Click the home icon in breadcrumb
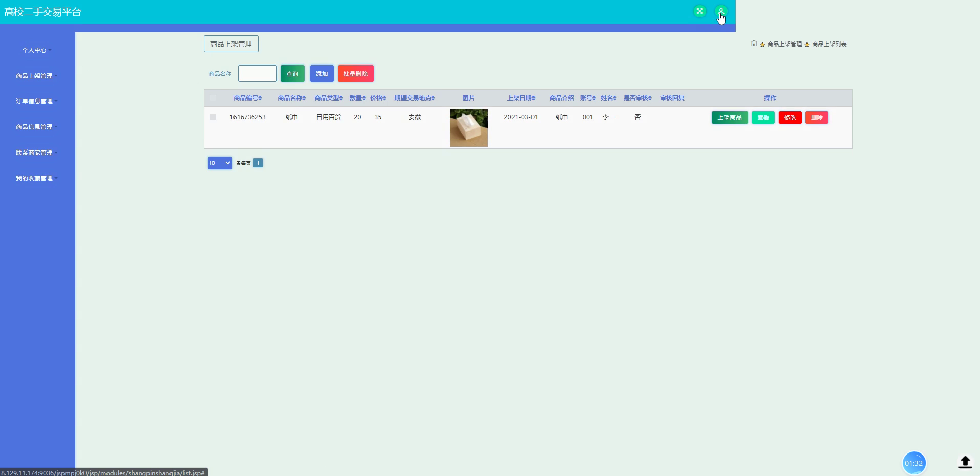 point(754,44)
